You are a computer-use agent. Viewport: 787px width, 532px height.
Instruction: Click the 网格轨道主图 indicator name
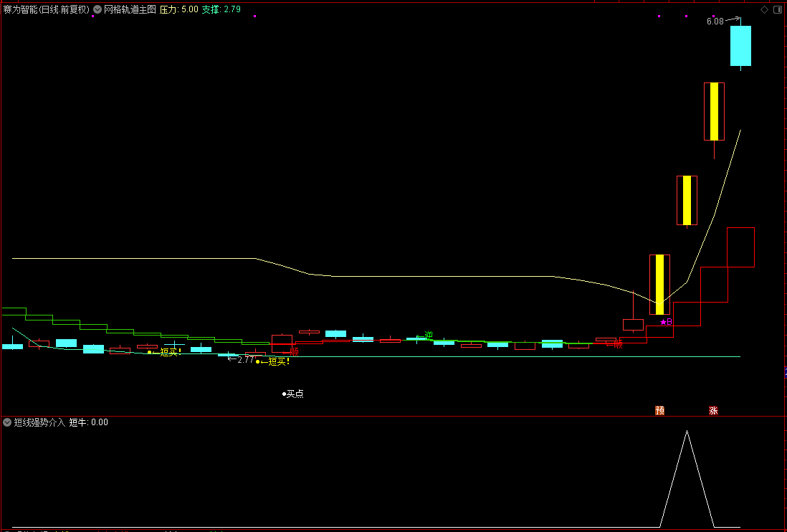tap(130, 9)
